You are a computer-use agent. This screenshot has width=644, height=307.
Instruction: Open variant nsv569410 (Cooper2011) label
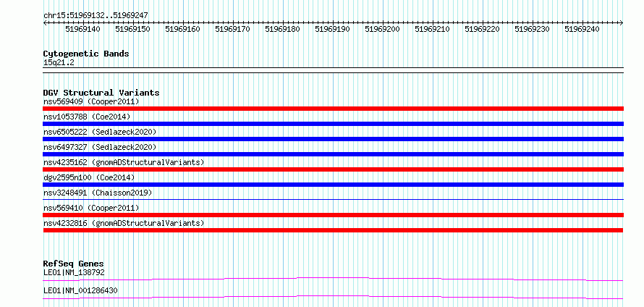pyautogui.click(x=91, y=208)
